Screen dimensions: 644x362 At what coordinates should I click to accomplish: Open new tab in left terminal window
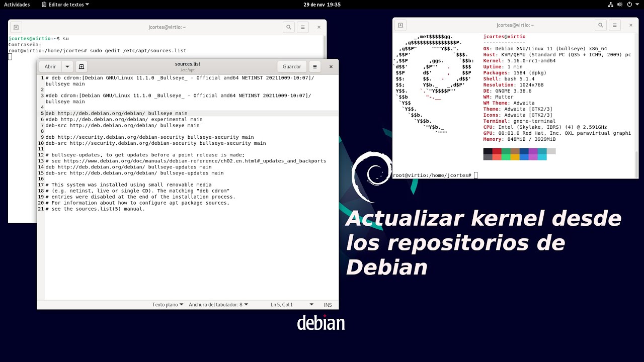click(x=16, y=27)
